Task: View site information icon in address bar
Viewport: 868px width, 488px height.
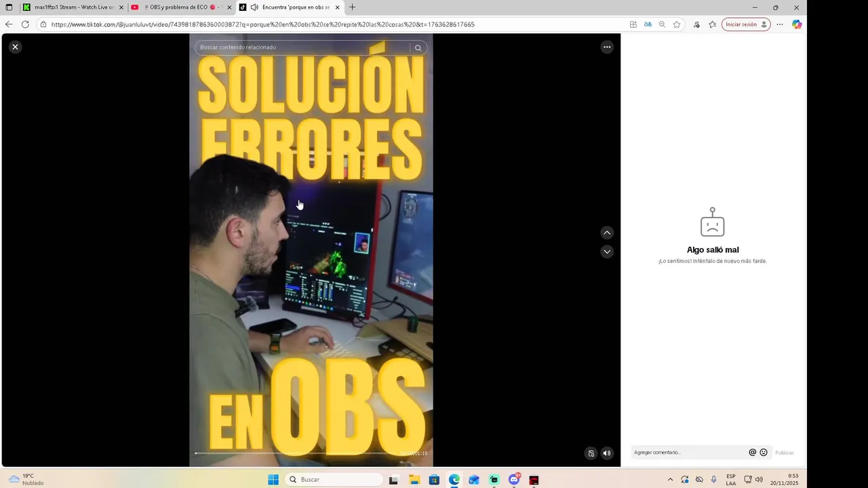Action: point(43,24)
